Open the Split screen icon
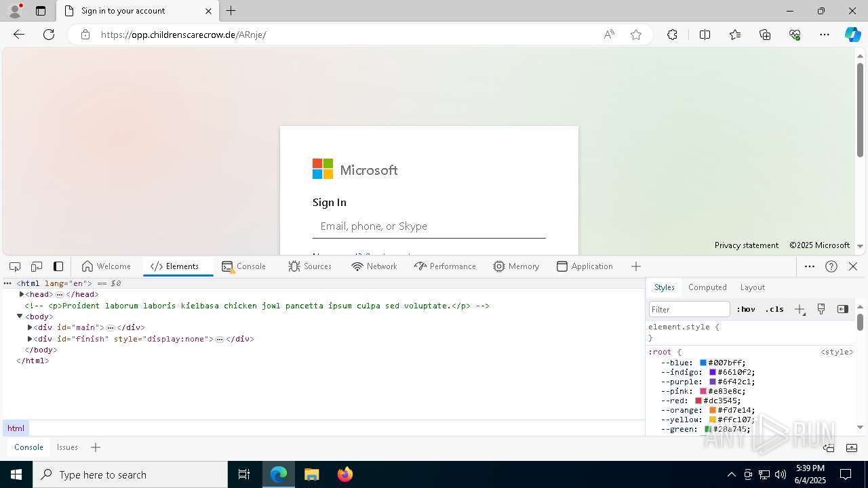Image resolution: width=868 pixels, height=488 pixels. pyautogui.click(x=705, y=35)
